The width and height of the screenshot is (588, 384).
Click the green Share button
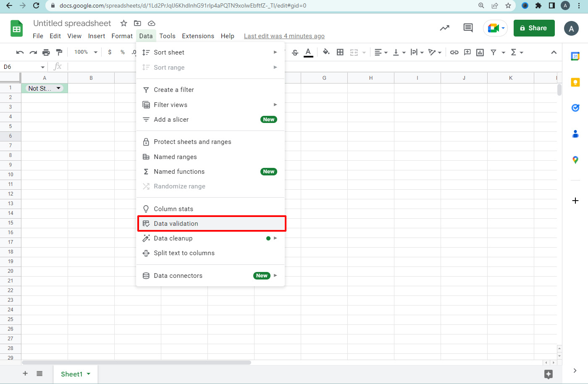tap(534, 28)
